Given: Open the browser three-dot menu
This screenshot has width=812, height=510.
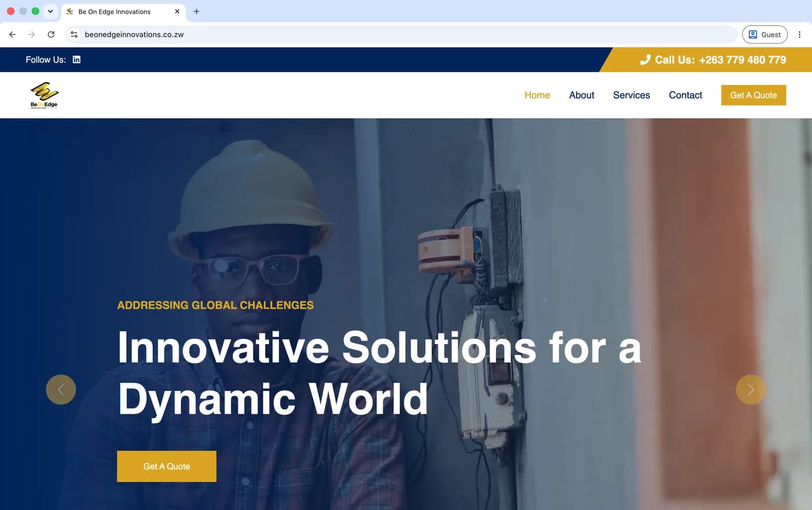Looking at the screenshot, I should click(799, 35).
